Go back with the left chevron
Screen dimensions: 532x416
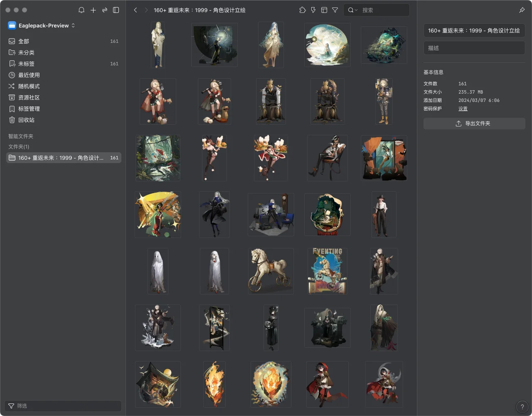(x=135, y=10)
